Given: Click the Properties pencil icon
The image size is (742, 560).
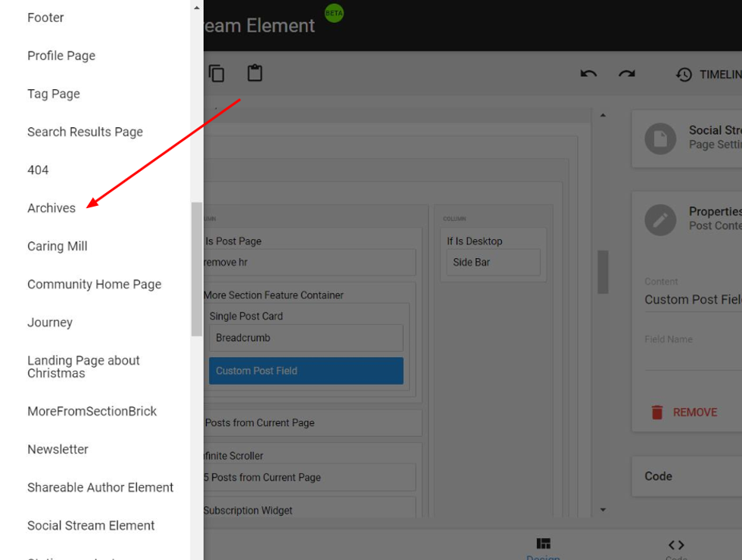Looking at the screenshot, I should pos(660,219).
